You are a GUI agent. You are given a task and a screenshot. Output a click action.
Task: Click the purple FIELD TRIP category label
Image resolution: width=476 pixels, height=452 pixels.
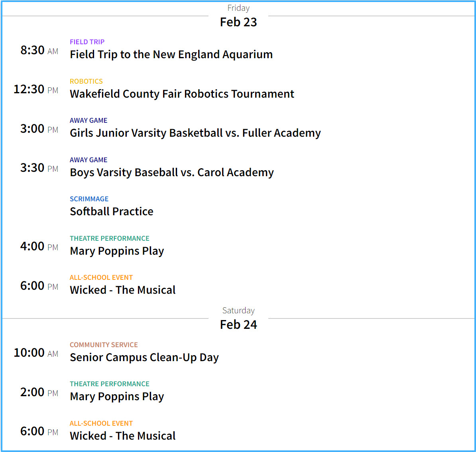point(87,42)
